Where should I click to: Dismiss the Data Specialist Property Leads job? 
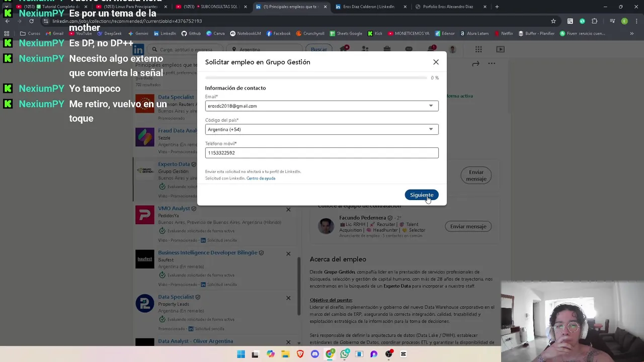click(x=288, y=298)
